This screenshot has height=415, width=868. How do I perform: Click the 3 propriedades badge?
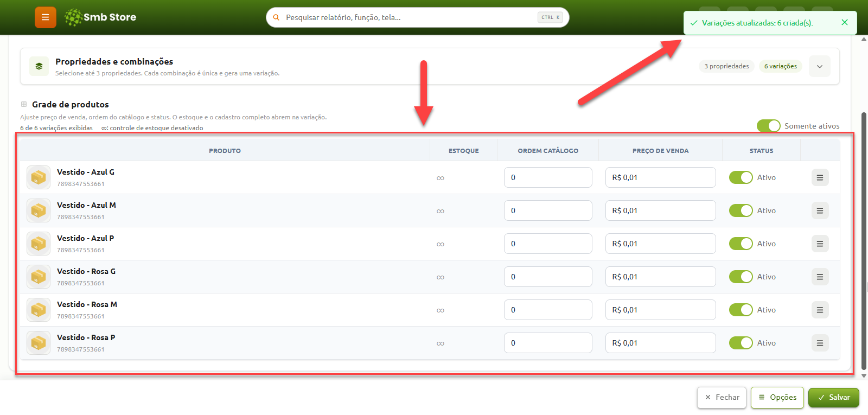pos(726,66)
